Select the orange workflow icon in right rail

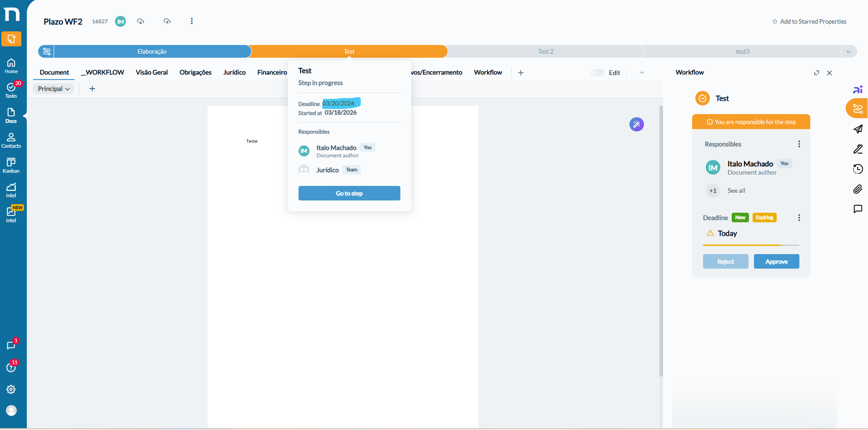coord(858,109)
